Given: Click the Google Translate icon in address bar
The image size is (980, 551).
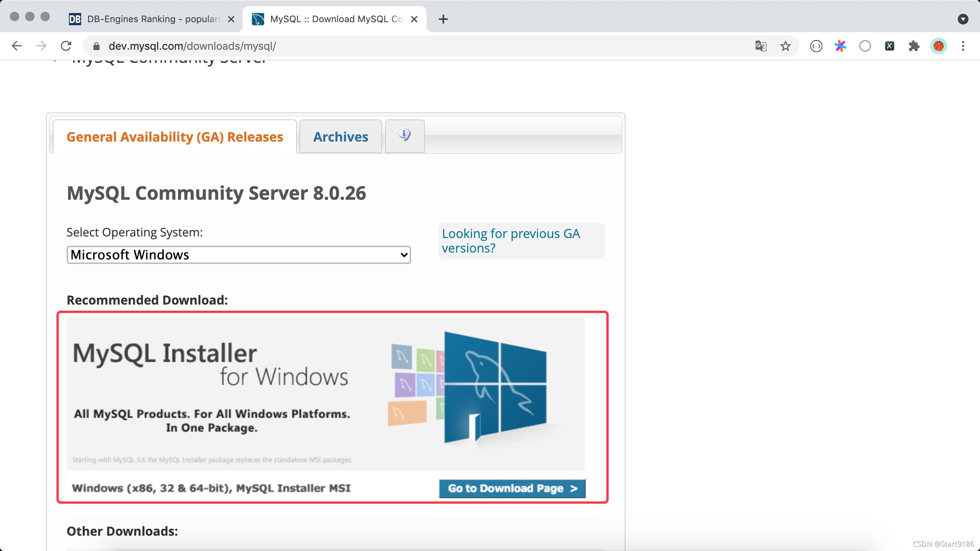Looking at the screenshot, I should [761, 46].
